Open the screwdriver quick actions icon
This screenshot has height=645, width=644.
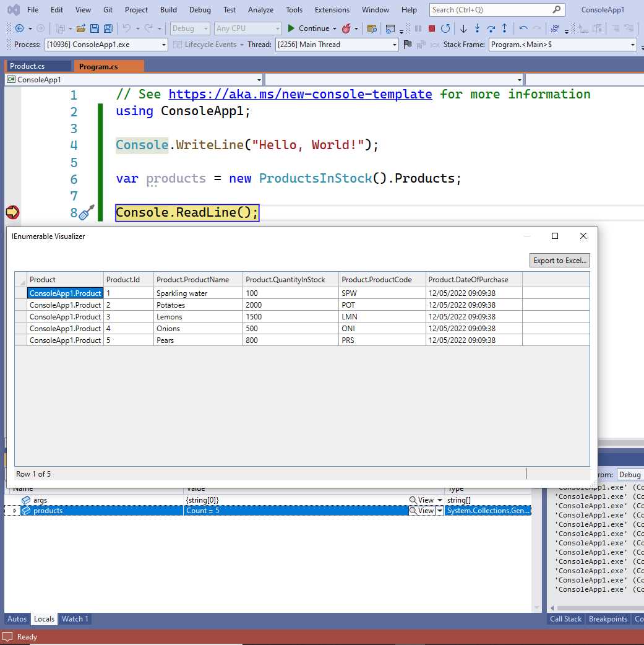87,212
